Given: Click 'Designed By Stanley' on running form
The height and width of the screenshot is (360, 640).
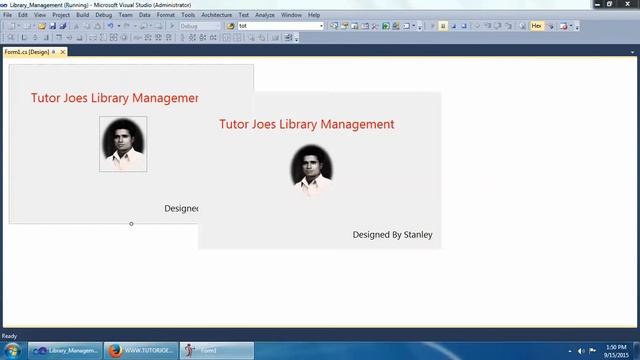Looking at the screenshot, I should click(392, 235).
